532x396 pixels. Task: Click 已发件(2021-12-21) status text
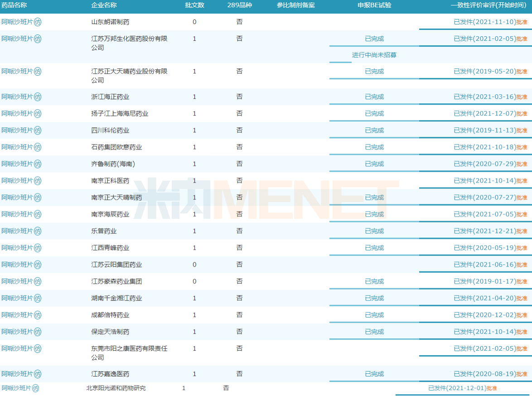485,231
